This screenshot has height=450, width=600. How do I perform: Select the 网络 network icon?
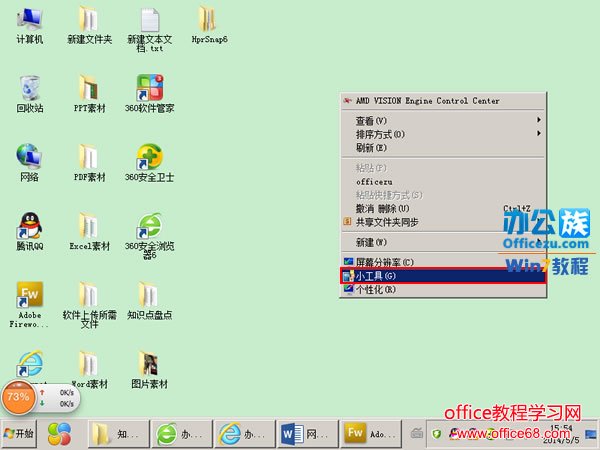tap(29, 163)
